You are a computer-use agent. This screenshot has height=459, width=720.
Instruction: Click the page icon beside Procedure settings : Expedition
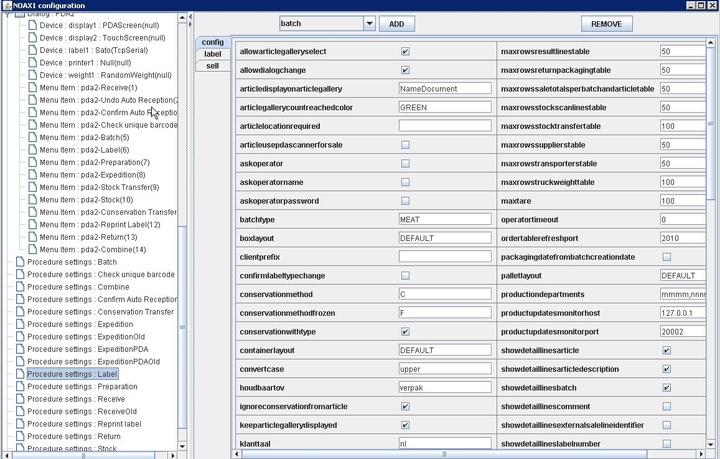point(20,324)
